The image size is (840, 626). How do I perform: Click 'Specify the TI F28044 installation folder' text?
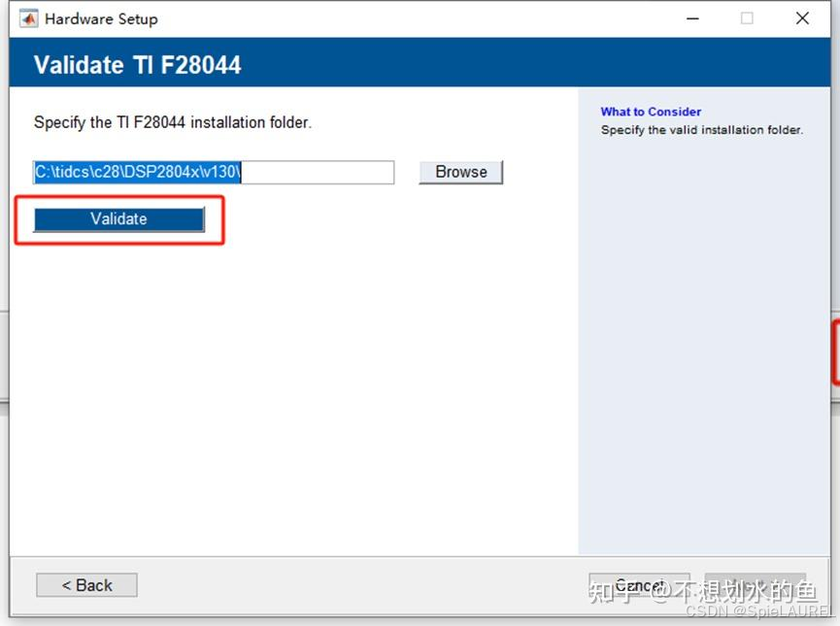(x=173, y=122)
